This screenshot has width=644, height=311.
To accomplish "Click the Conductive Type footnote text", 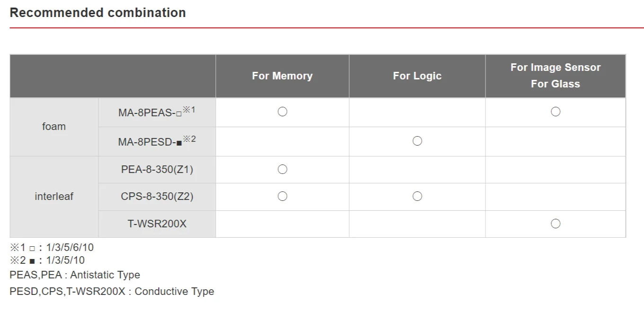I will [x=112, y=292].
